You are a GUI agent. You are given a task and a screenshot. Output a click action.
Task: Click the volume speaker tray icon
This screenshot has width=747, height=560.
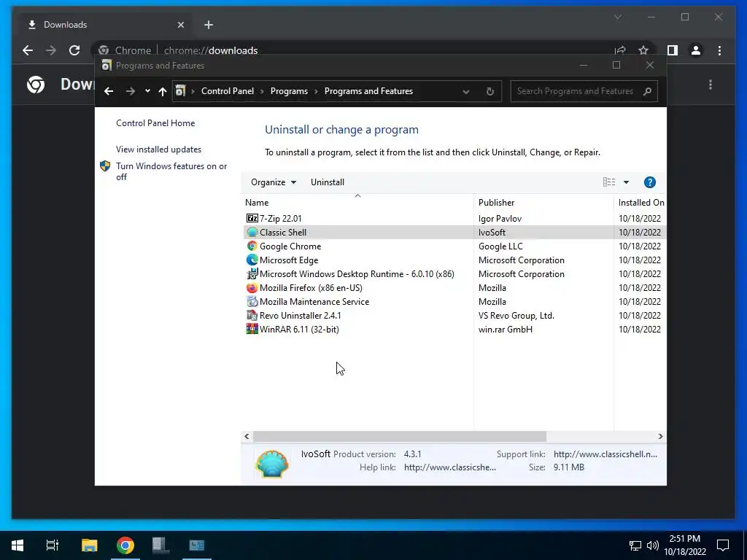pyautogui.click(x=653, y=545)
